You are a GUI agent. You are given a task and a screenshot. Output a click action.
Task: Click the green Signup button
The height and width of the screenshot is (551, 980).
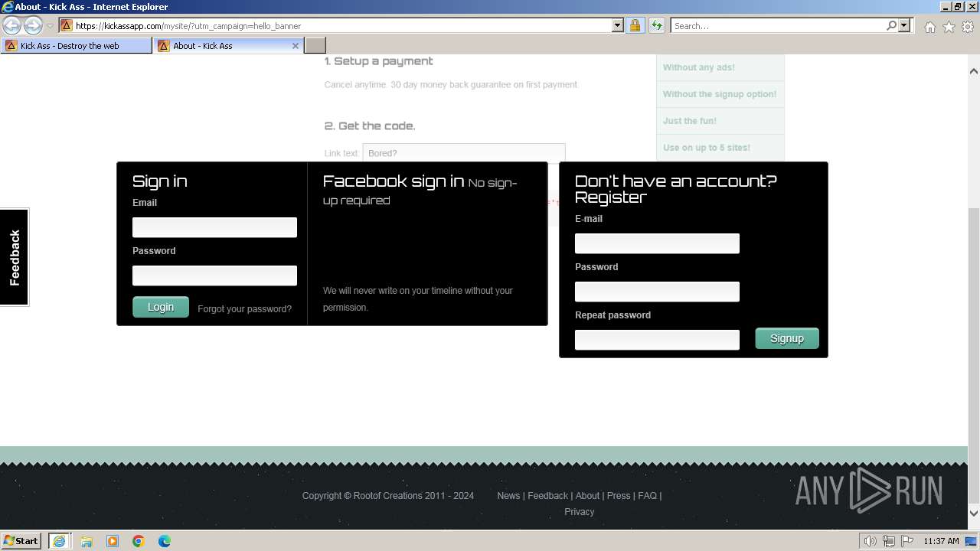787,338
